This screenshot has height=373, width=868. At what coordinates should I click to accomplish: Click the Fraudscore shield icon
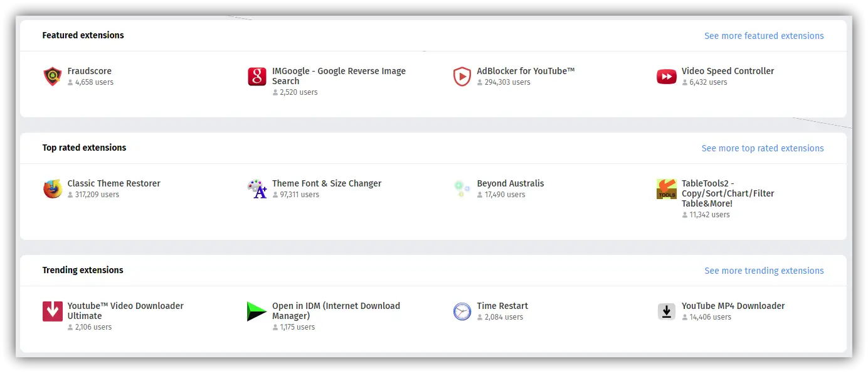pyautogui.click(x=53, y=77)
